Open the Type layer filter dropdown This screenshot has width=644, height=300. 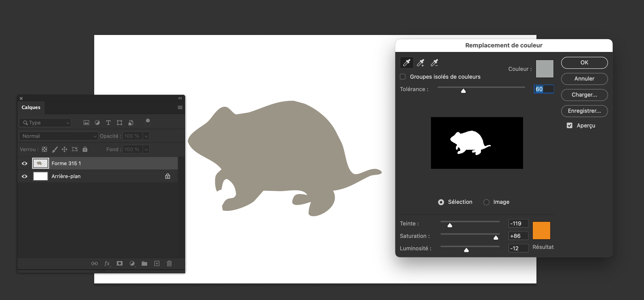pos(45,123)
